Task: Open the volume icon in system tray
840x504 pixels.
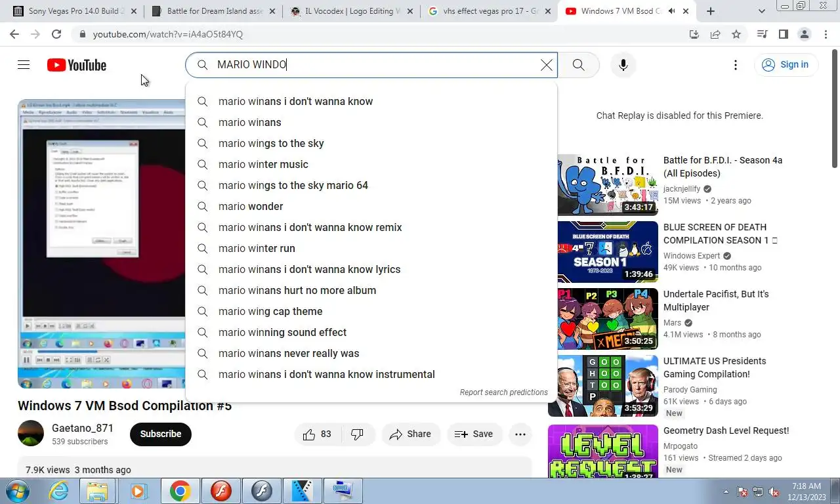Action: (x=774, y=492)
